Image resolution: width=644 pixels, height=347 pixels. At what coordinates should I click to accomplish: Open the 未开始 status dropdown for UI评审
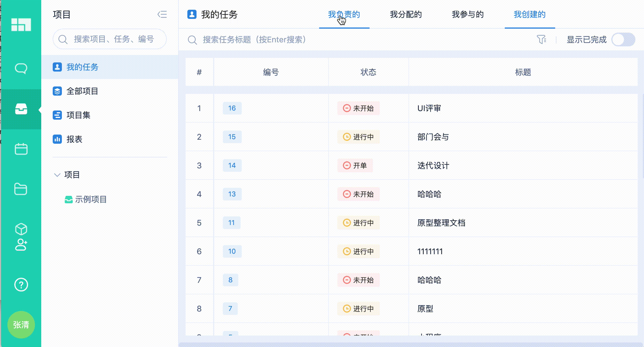click(x=358, y=108)
